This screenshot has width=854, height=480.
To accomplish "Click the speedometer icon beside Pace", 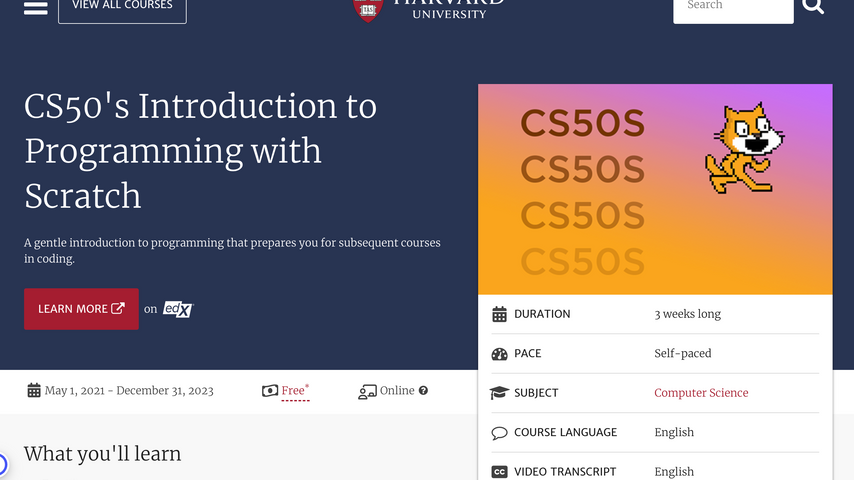I will click(499, 354).
